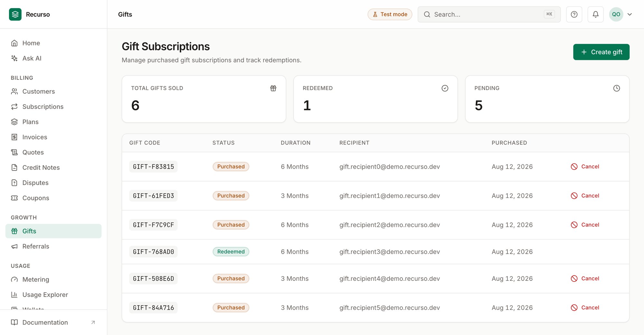
Task: Click the RECIPIENT column header
Action: point(354,143)
